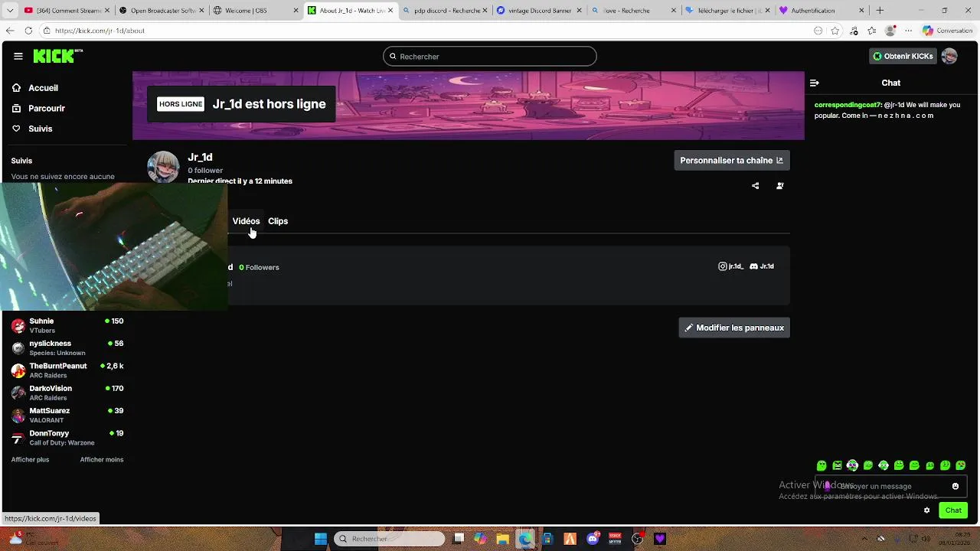The height and width of the screenshot is (551, 980).
Task: Click the Rechercher search field on Kick
Action: [x=490, y=57]
